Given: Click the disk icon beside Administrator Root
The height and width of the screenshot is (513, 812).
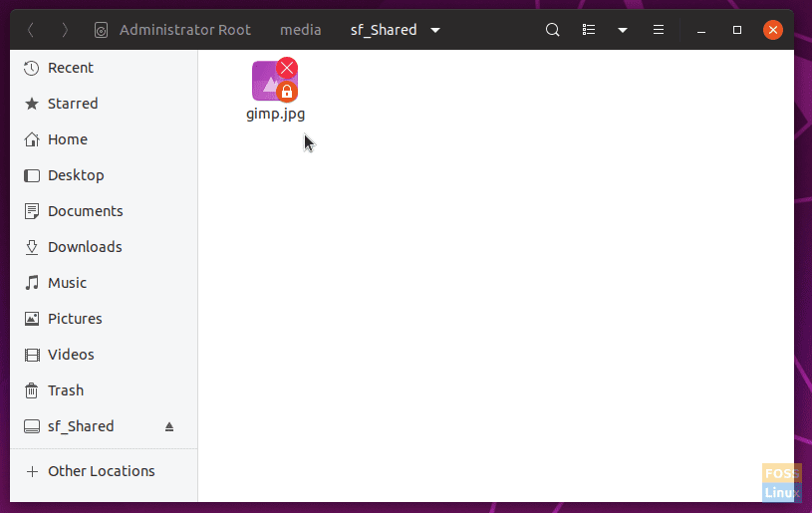Looking at the screenshot, I should click(x=101, y=30).
